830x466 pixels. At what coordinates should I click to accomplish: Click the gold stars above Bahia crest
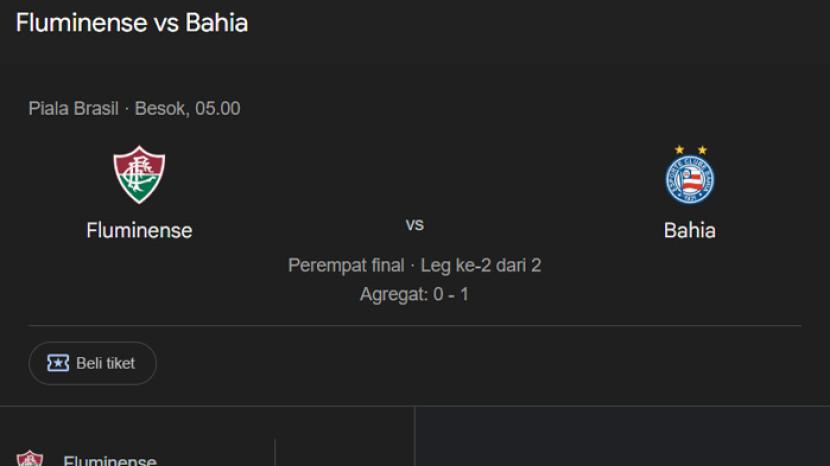point(689,150)
